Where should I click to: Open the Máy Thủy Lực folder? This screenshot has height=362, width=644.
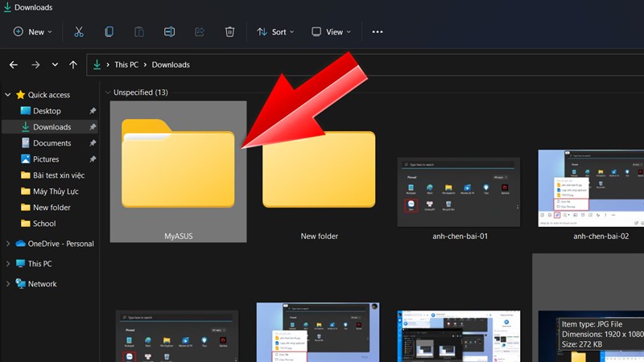click(49, 191)
